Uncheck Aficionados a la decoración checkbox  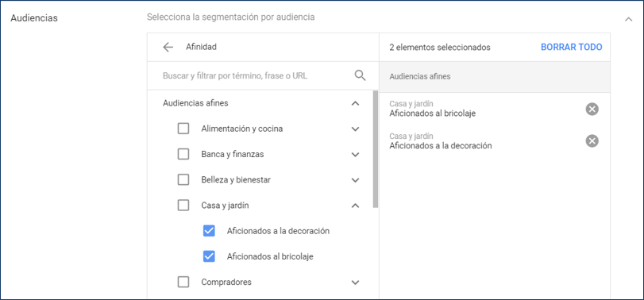209,231
